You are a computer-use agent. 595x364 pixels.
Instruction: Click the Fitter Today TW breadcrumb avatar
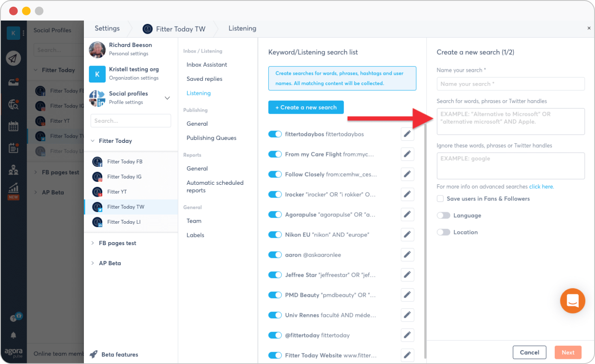coord(148,29)
